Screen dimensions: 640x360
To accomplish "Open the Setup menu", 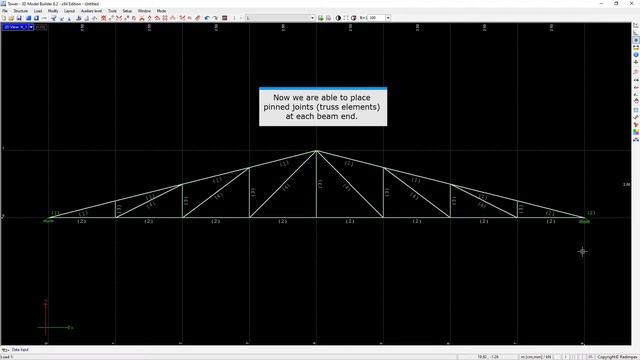I will (127, 11).
